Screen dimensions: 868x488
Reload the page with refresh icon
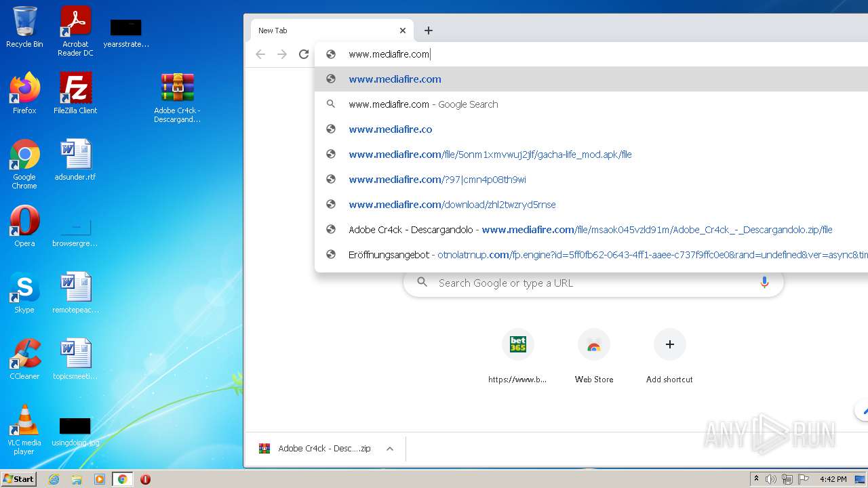coord(304,54)
